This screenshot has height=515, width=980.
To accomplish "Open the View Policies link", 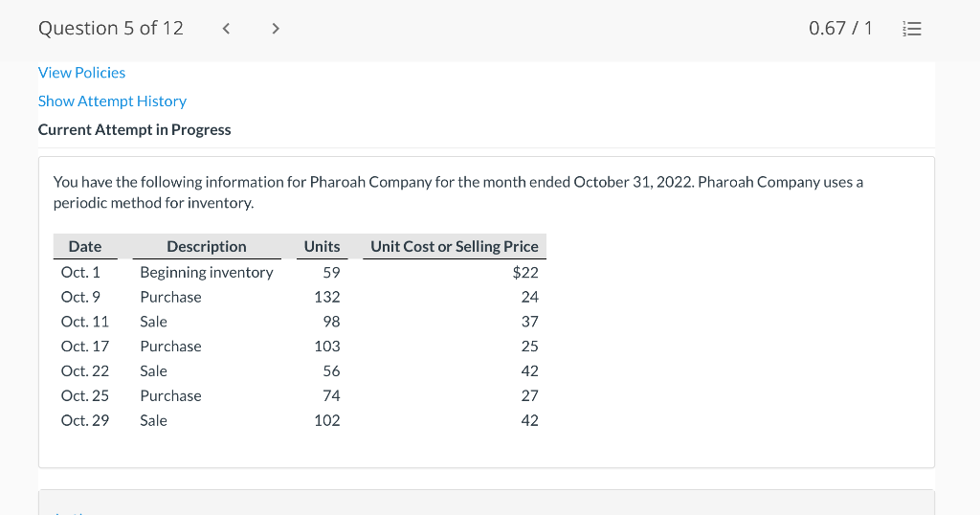I will pos(81,73).
